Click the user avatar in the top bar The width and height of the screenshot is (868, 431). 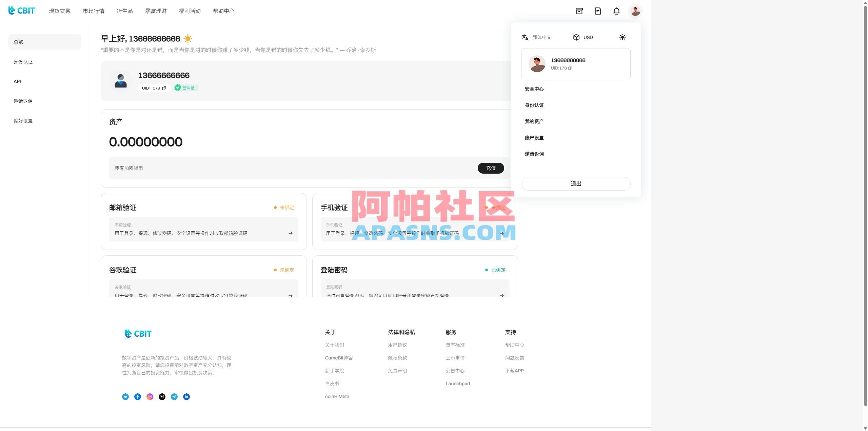pyautogui.click(x=636, y=11)
